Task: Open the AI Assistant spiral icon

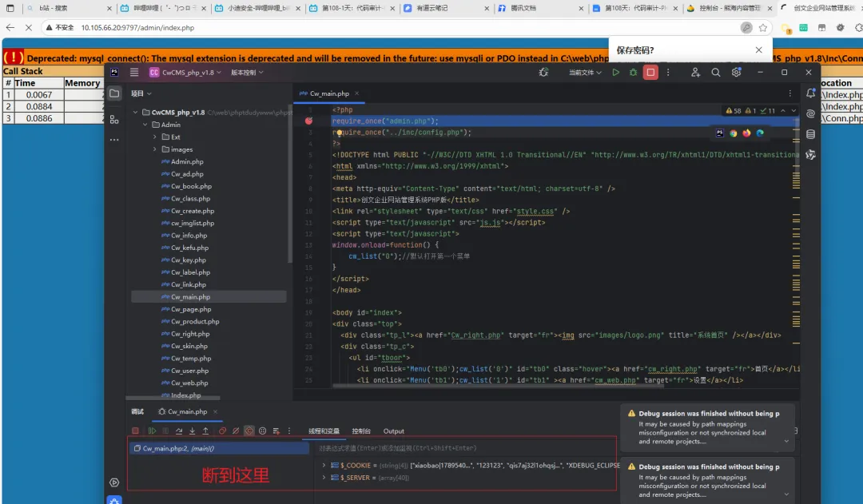Action: (811, 114)
